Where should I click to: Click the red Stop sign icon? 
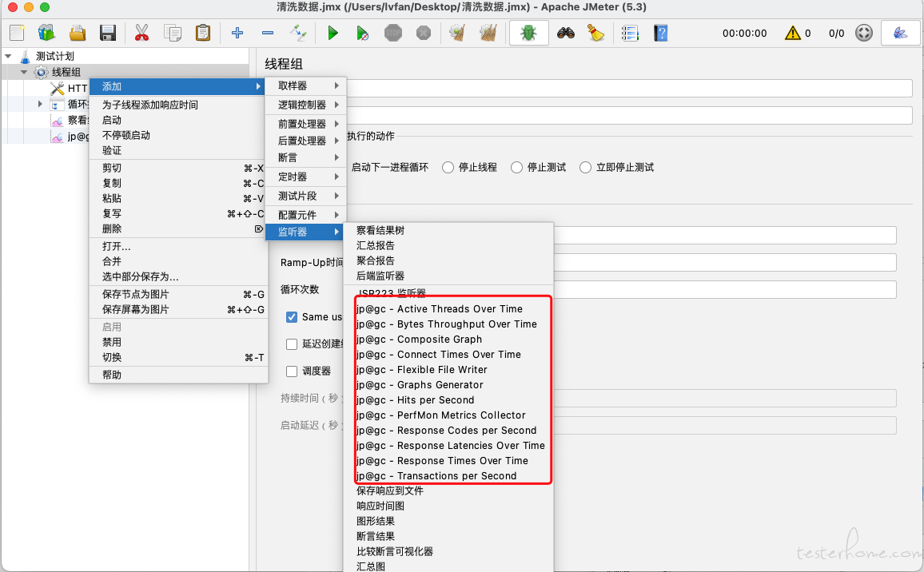[x=393, y=33]
